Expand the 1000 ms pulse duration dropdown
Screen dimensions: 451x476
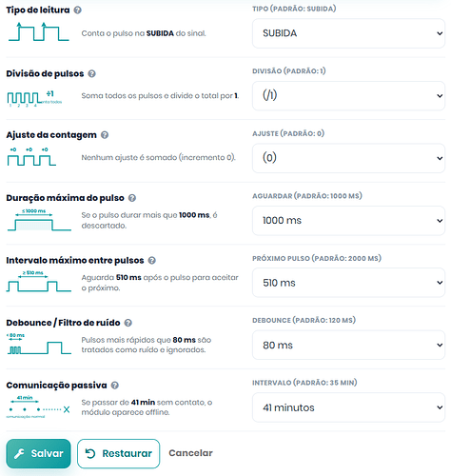(348, 221)
